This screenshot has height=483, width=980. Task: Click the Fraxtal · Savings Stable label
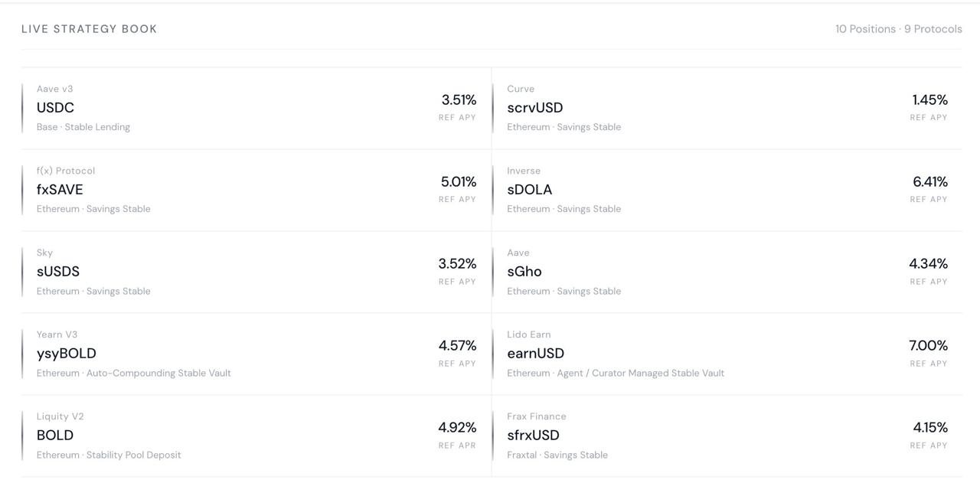tap(557, 455)
